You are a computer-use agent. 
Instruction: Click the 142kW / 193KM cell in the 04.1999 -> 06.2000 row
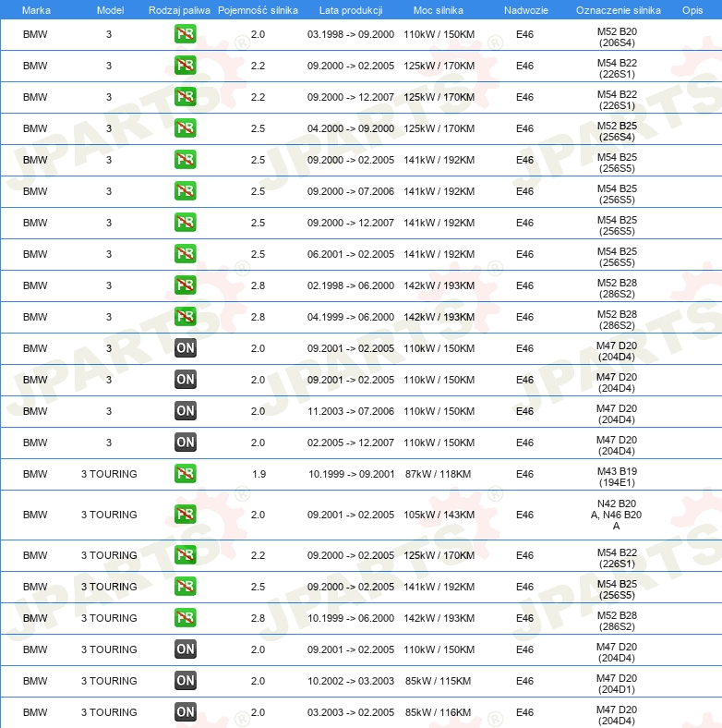point(439,317)
